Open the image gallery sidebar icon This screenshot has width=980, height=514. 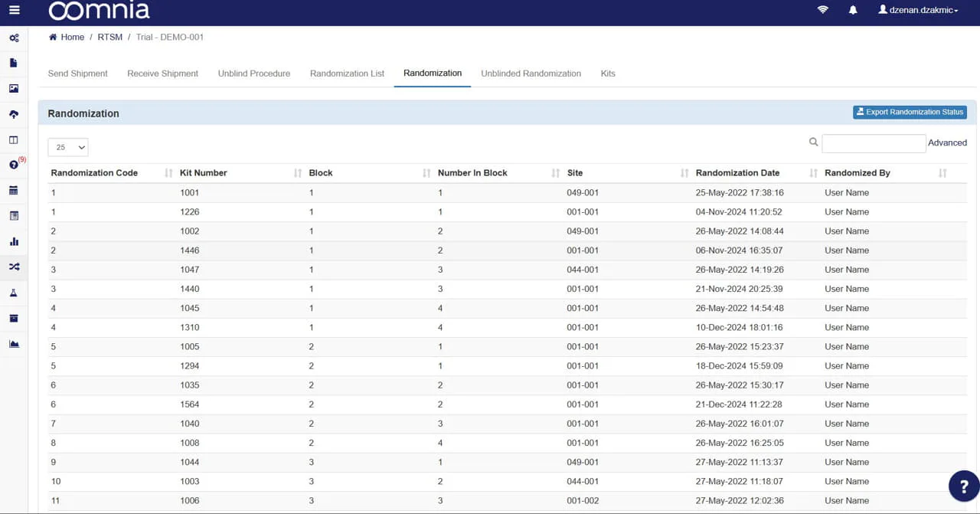14,89
